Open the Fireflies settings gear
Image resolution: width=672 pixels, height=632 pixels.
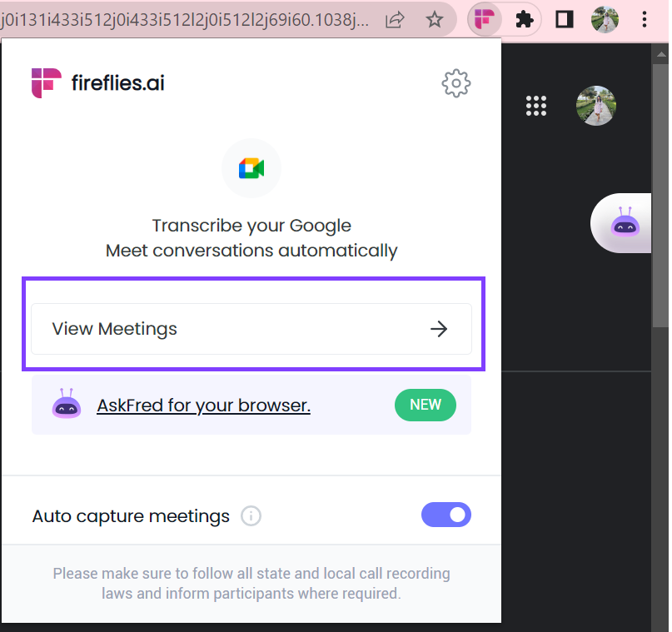[455, 83]
